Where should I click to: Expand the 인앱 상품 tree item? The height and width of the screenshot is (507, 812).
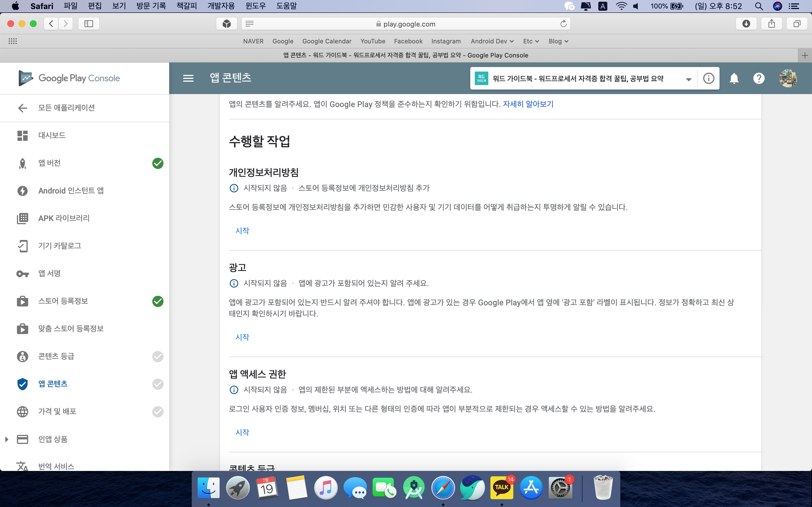7,439
